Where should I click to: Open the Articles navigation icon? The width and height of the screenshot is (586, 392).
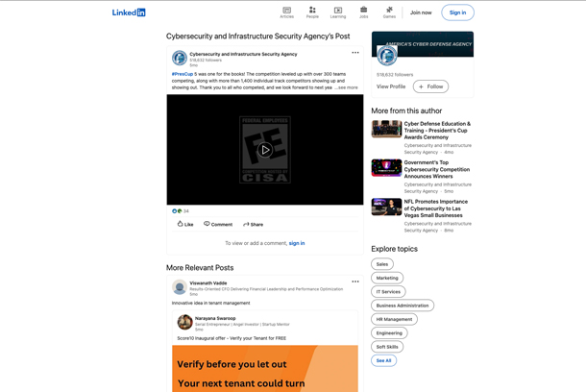coord(286,12)
